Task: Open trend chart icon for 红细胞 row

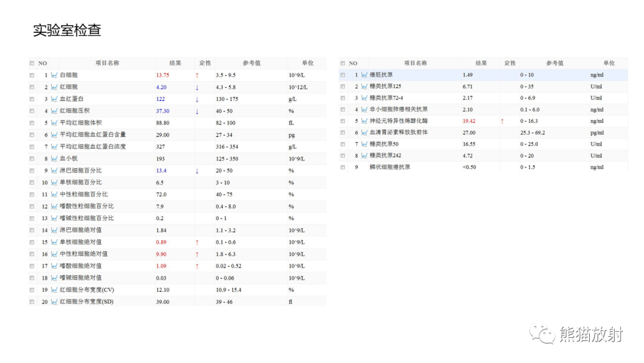Action: [54, 87]
